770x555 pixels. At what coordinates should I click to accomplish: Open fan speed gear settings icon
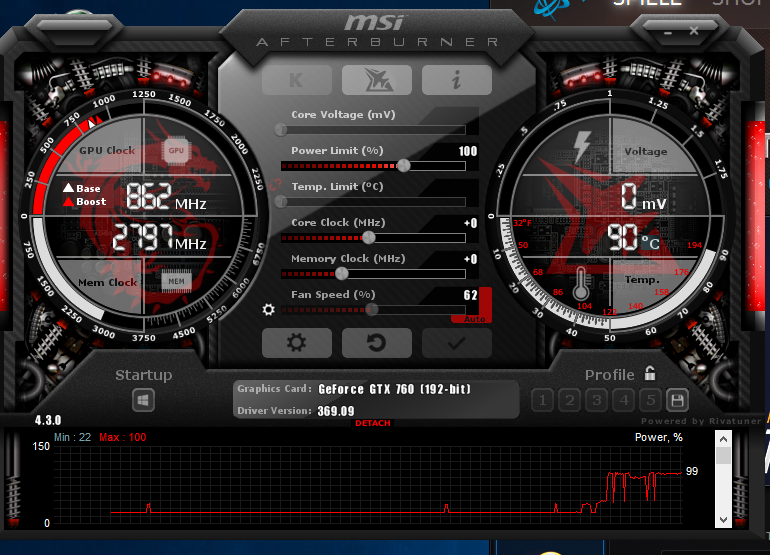(269, 309)
